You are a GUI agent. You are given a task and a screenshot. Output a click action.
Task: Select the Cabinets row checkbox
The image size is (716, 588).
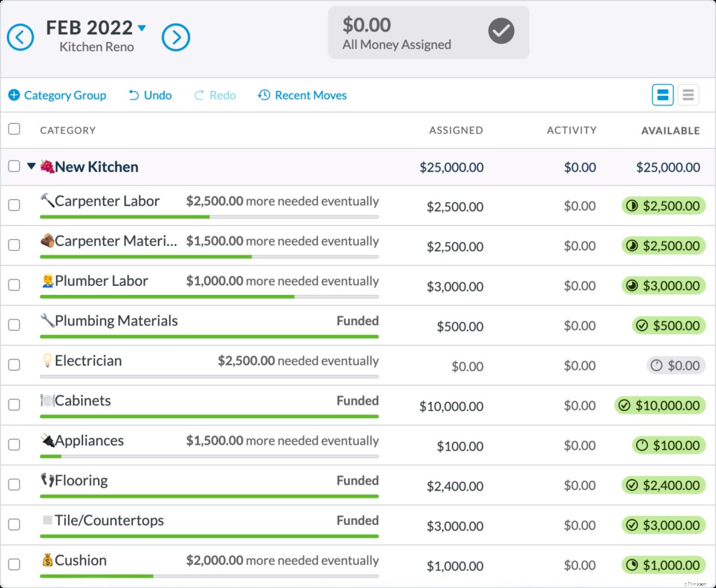[14, 405]
